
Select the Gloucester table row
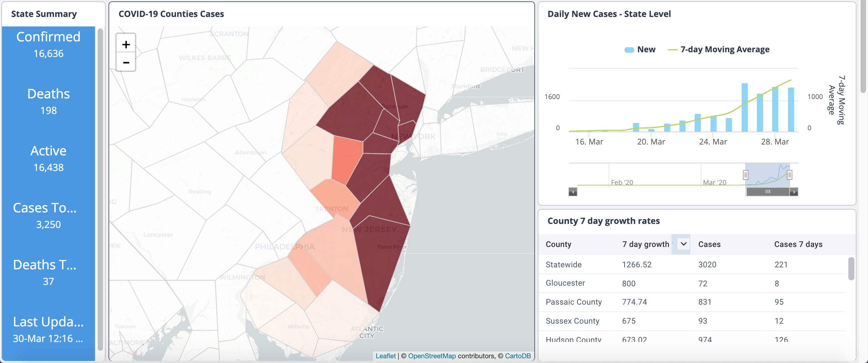pos(692,283)
